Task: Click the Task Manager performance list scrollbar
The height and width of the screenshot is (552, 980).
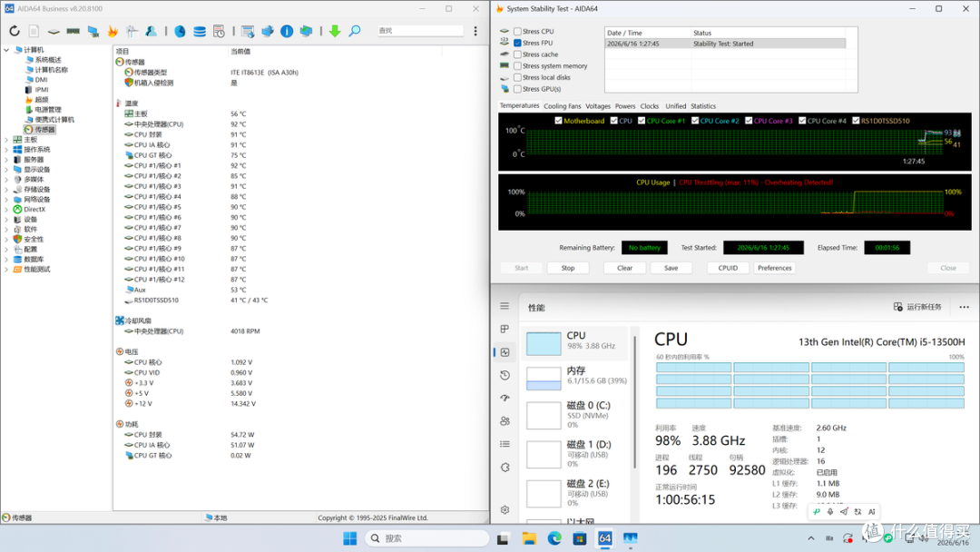Action: (x=635, y=401)
